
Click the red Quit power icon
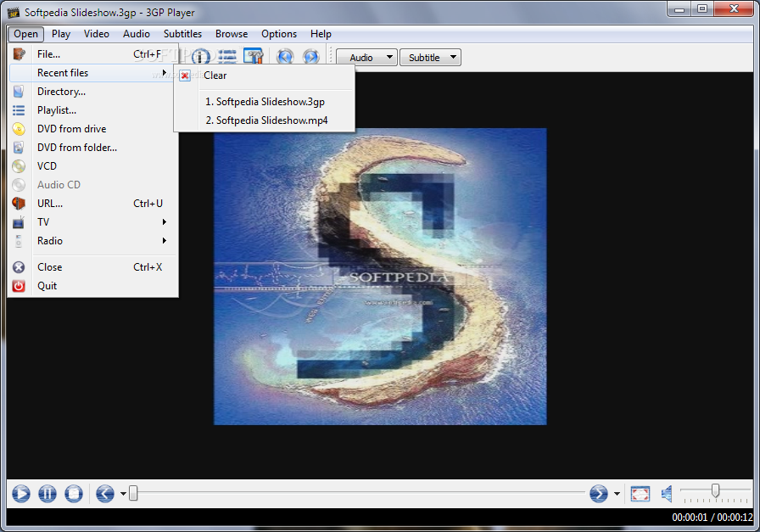click(19, 286)
